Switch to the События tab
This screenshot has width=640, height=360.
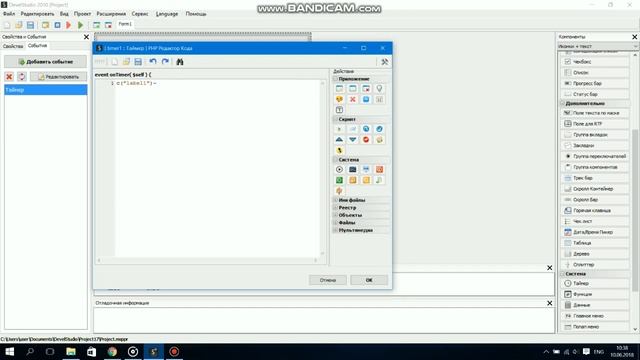tap(38, 46)
